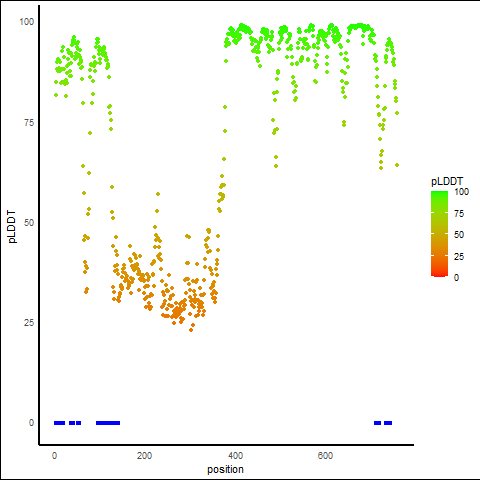The height and width of the screenshot is (480, 480).
Task: Click the pLDDT color gradient legend bar
Action: pyautogui.click(x=439, y=234)
